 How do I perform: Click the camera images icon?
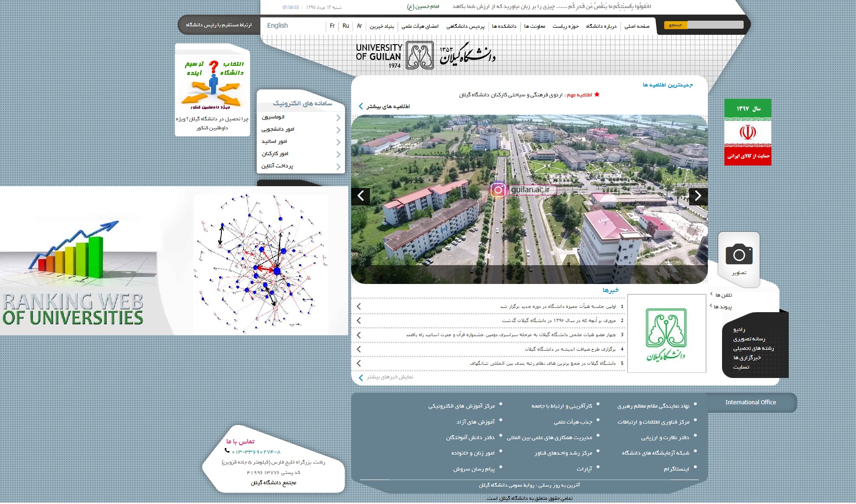[739, 255]
